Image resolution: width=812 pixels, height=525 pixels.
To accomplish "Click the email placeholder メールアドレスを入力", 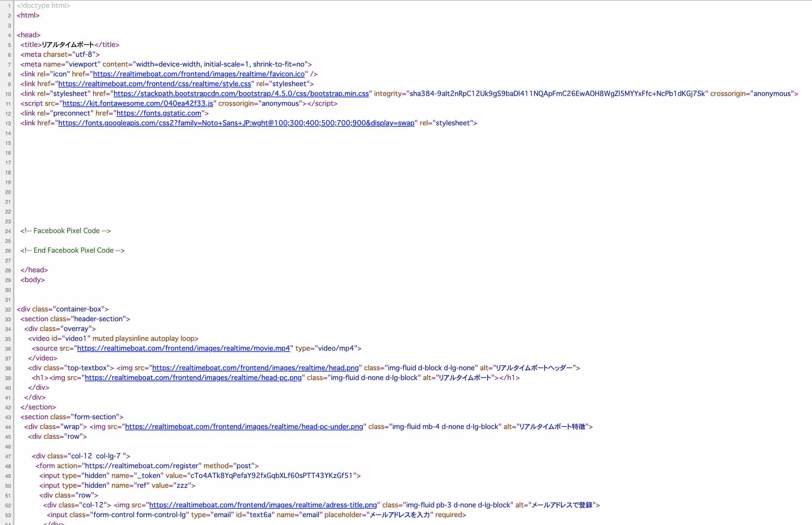I will pyautogui.click(x=400, y=515).
